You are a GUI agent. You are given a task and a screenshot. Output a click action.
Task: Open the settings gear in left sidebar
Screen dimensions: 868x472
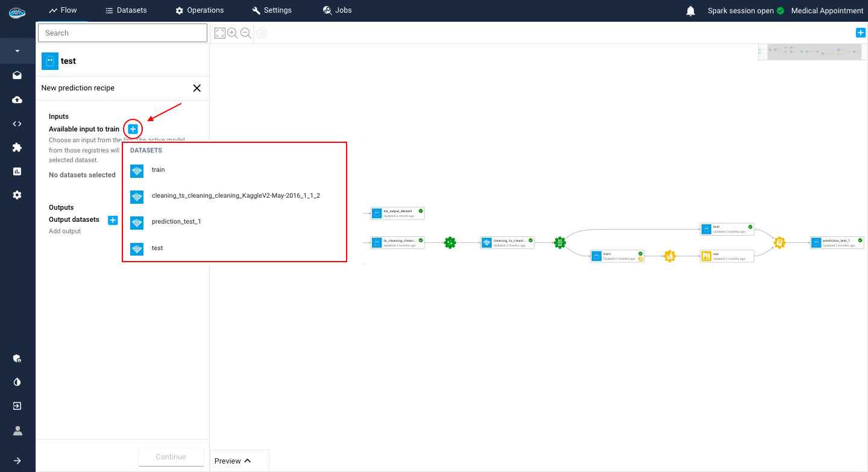pyautogui.click(x=17, y=195)
